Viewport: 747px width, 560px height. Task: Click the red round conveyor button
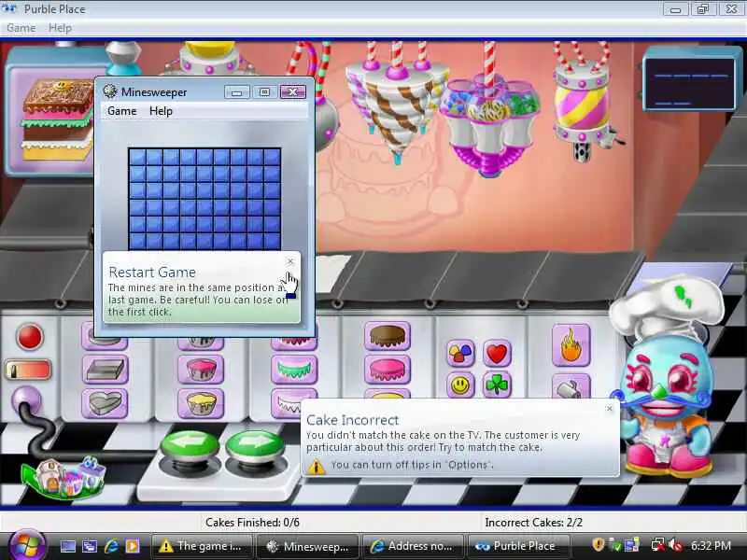(30, 337)
